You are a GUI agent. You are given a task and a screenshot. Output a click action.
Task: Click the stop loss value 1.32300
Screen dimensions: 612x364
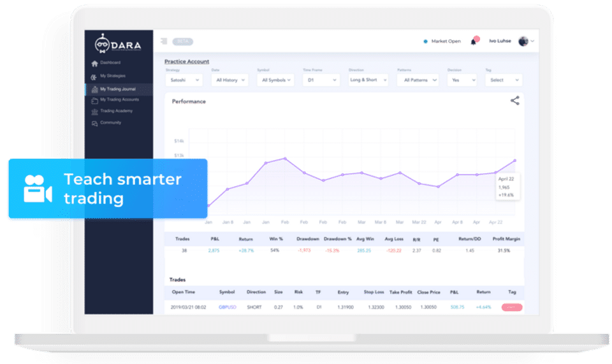(376, 307)
